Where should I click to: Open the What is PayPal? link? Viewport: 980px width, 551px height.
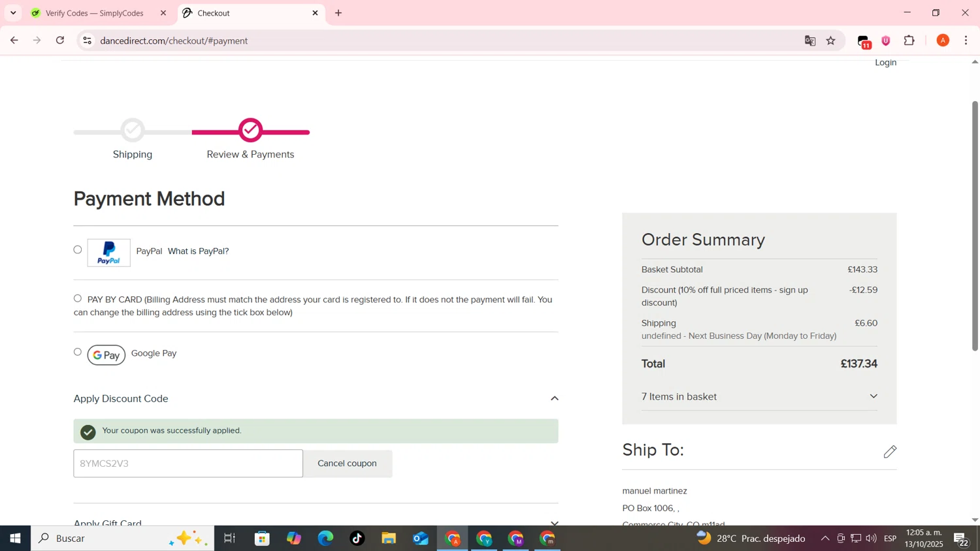coord(198,251)
